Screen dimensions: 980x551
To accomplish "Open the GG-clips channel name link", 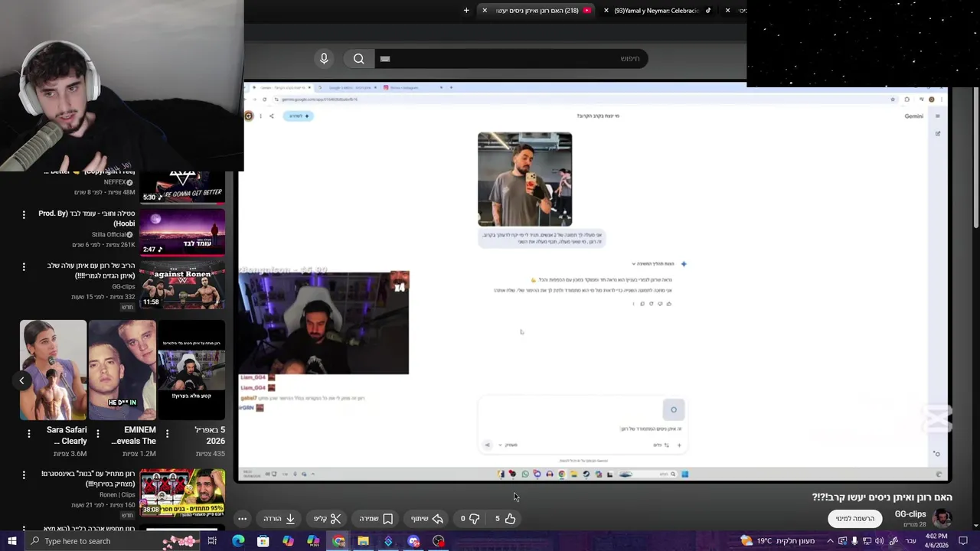I will 910,514.
